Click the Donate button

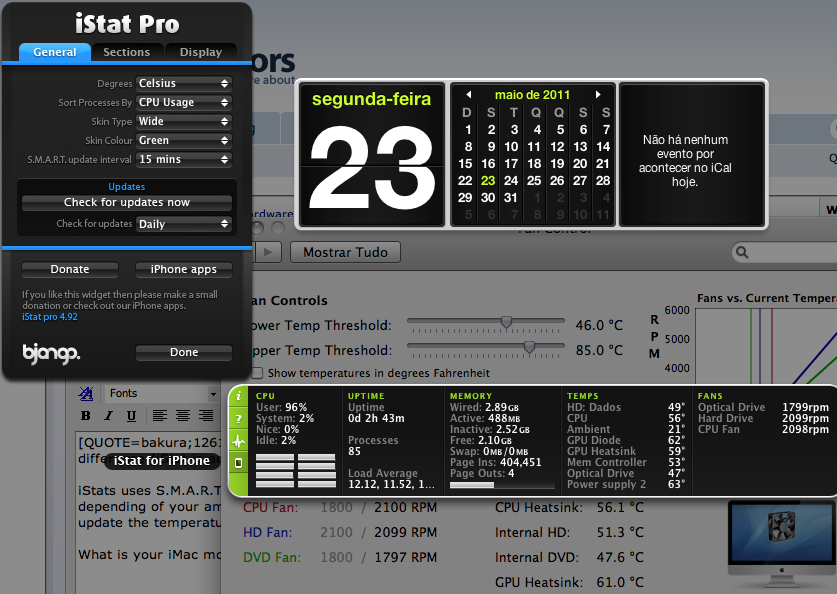coord(70,270)
